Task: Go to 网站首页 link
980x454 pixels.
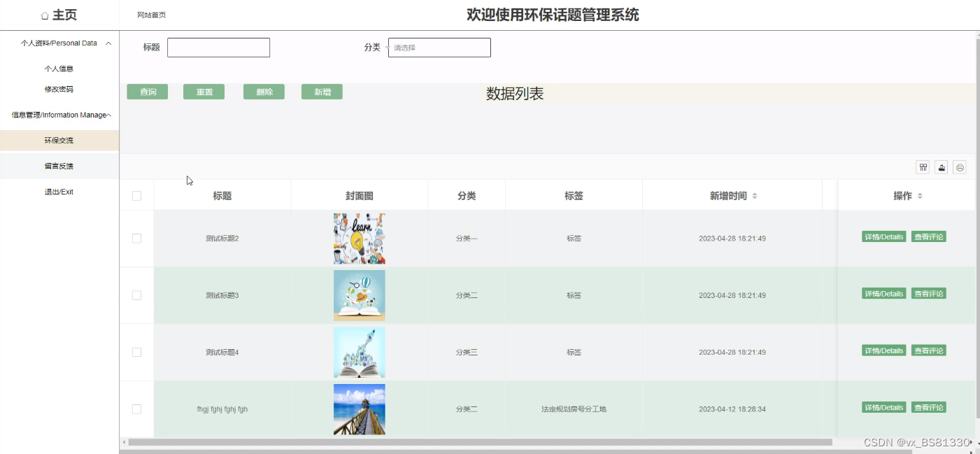Action: [x=152, y=15]
